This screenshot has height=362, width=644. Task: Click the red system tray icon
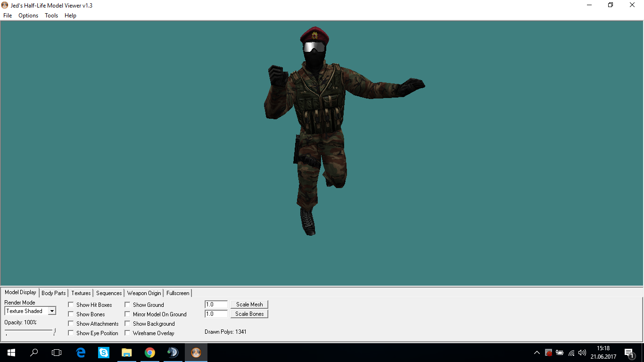click(x=548, y=353)
